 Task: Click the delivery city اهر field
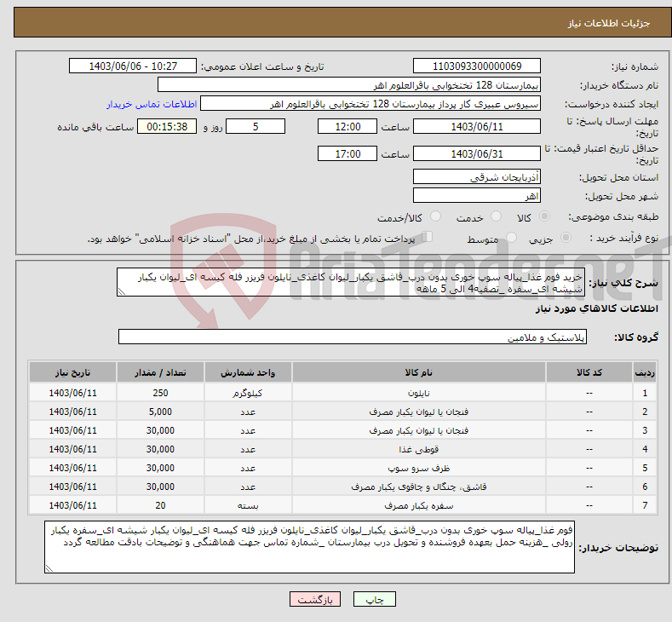click(x=477, y=195)
